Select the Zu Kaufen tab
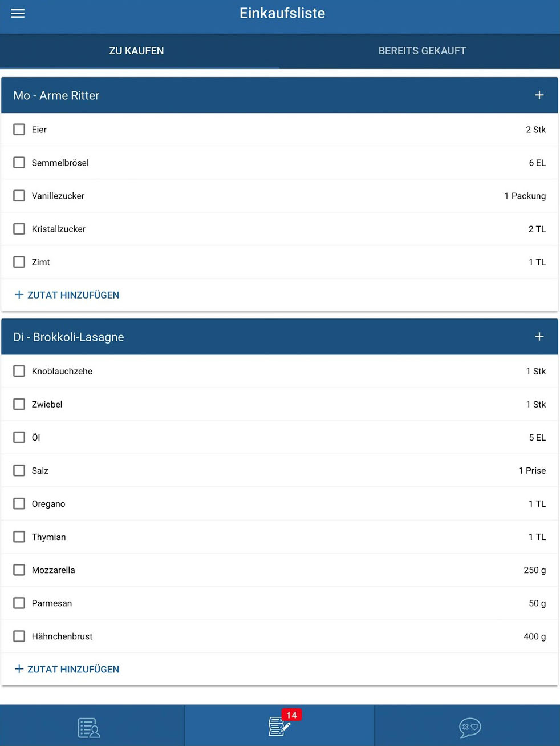The image size is (560, 746). click(x=136, y=51)
